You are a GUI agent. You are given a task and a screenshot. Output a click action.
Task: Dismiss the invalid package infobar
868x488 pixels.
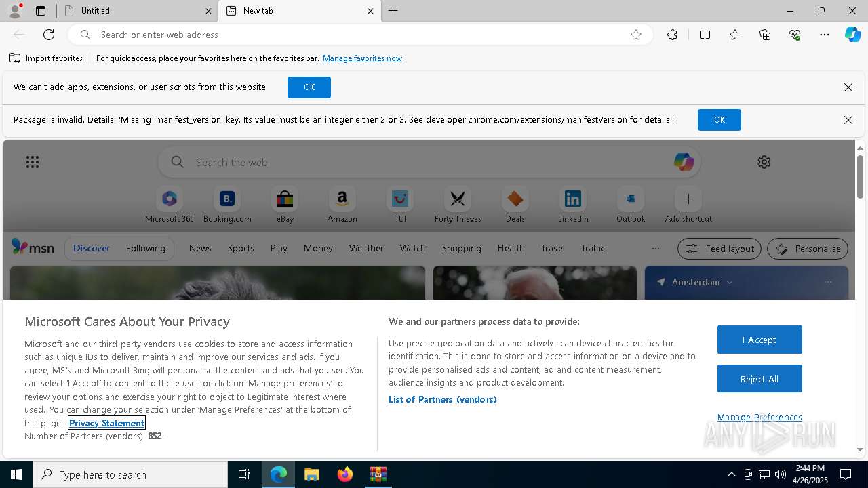(848, 120)
